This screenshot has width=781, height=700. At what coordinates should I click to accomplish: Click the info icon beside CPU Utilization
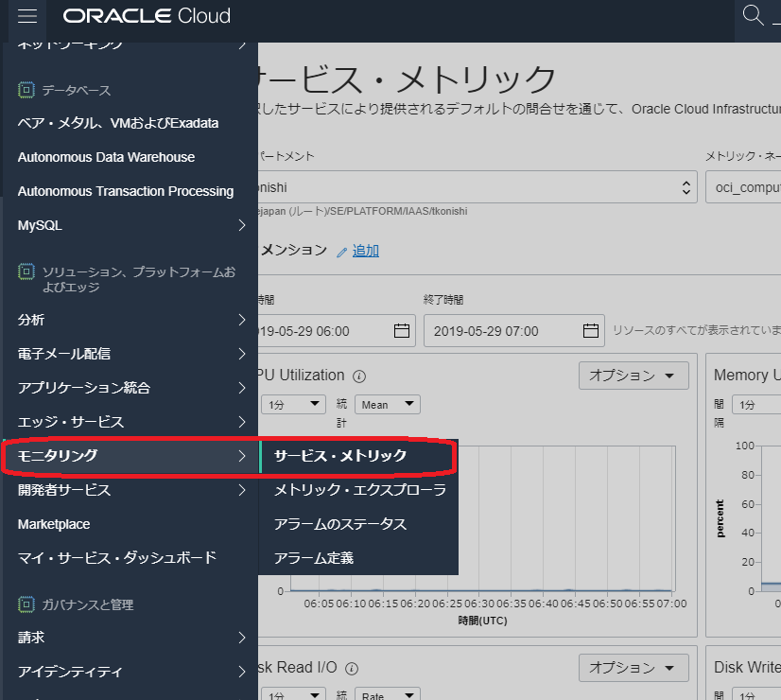pos(358,376)
